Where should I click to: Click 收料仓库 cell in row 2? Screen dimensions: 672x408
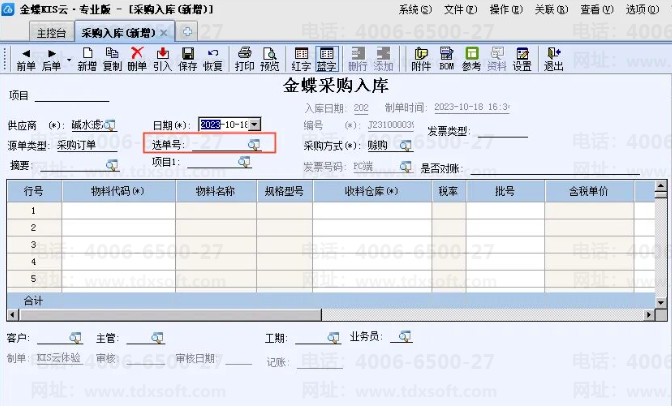[x=372, y=228]
